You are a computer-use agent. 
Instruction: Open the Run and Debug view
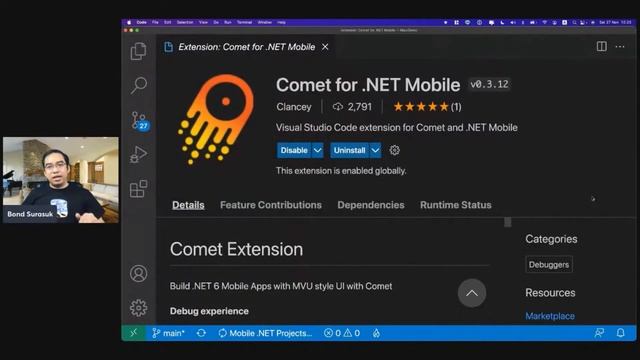point(138,155)
